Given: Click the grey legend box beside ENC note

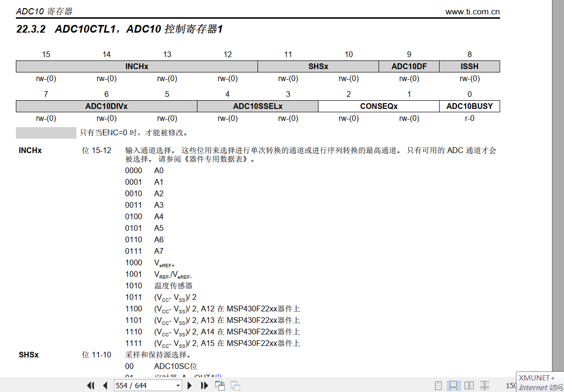Looking at the screenshot, I should [46, 132].
